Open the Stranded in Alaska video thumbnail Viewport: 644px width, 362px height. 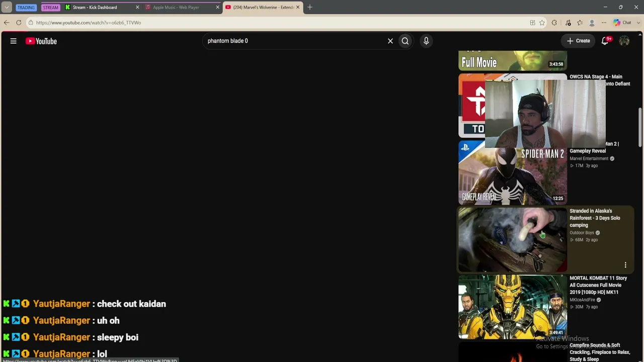[513, 240]
